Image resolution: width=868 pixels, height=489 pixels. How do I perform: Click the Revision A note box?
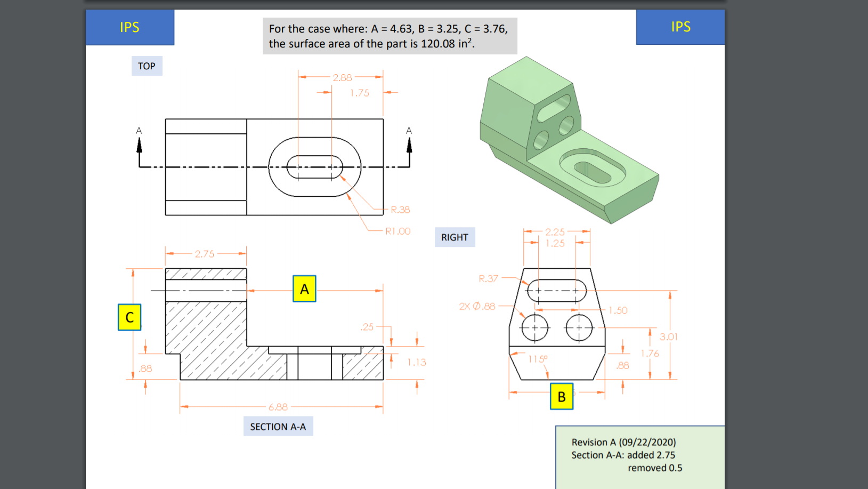point(640,457)
